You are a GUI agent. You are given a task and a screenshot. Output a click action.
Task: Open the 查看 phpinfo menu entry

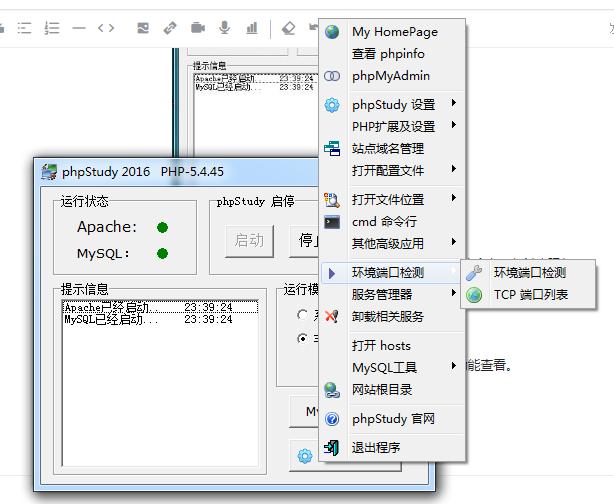coord(392,54)
